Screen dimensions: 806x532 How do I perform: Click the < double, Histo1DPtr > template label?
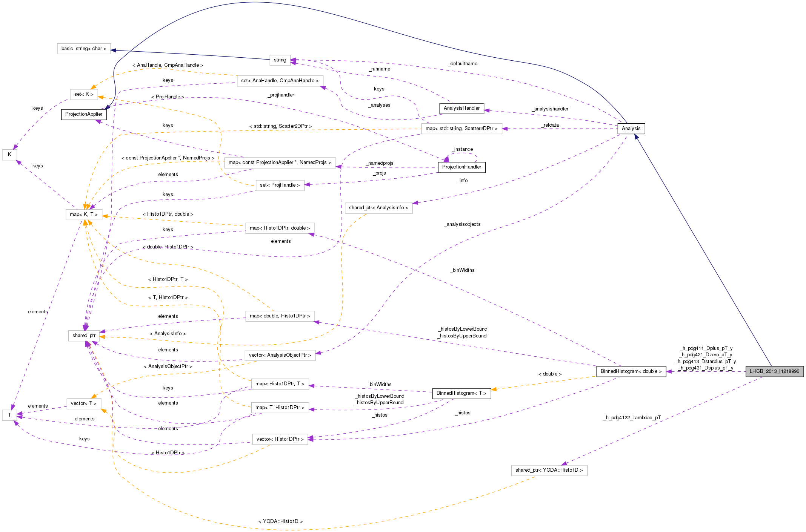point(168,247)
